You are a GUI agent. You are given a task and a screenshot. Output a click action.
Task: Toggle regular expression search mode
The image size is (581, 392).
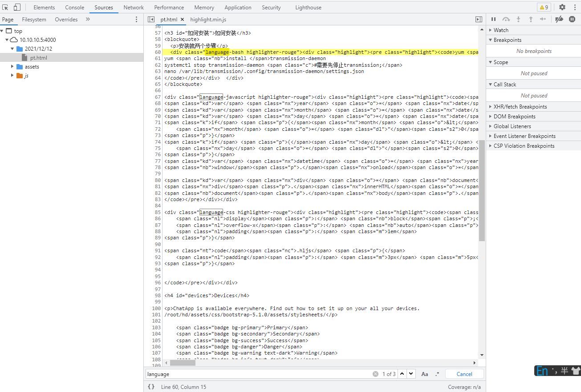click(437, 374)
